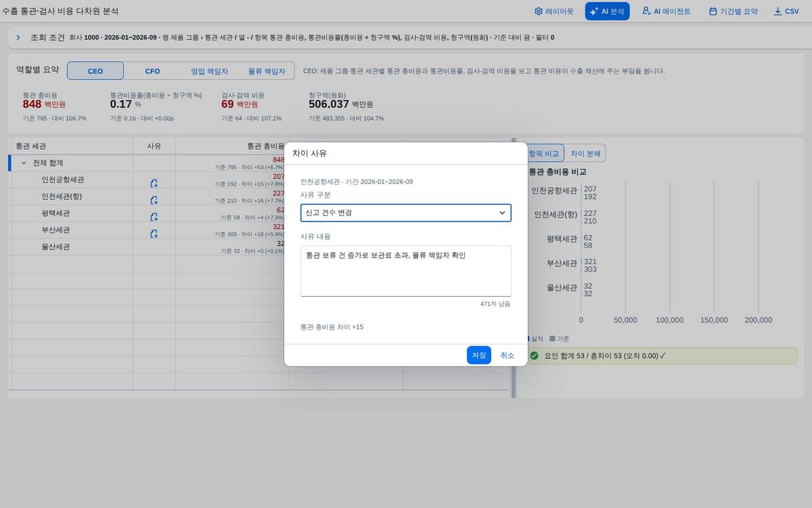812x508 pixels.
Task: Click the 기간별 요약 calendar icon
Action: tap(713, 12)
